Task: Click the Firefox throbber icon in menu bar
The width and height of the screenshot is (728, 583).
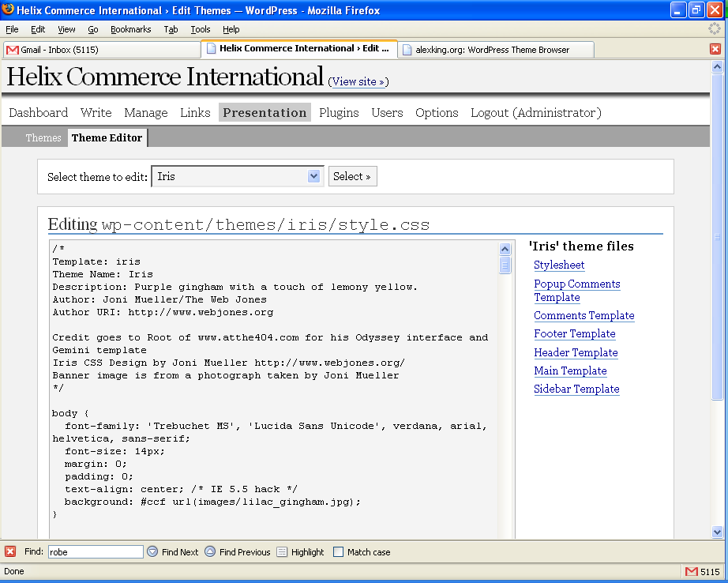Action: click(x=715, y=29)
